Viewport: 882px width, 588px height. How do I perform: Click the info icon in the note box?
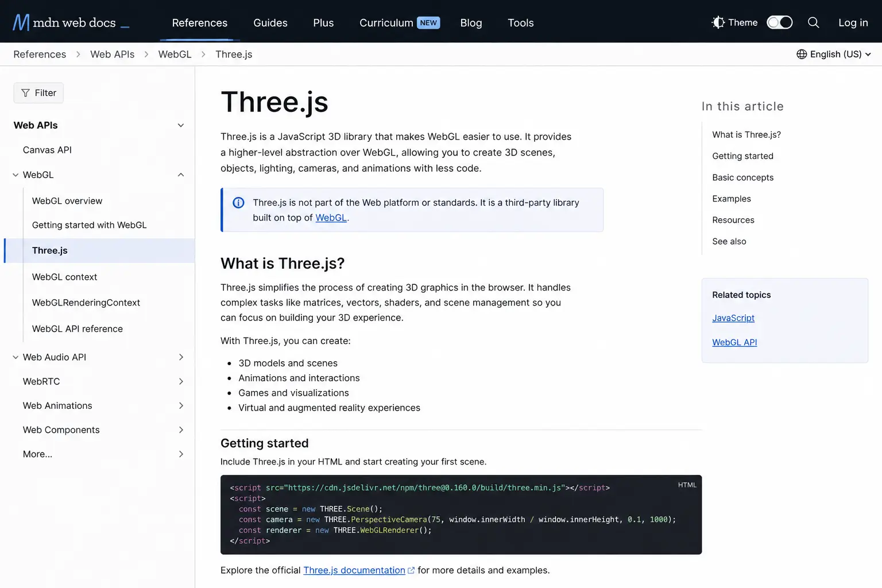coord(238,203)
